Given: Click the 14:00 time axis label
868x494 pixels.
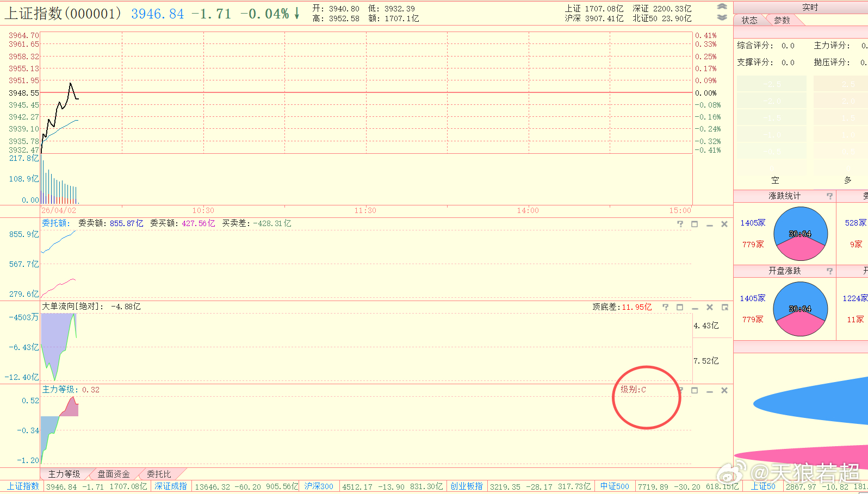Looking at the screenshot, I should pos(528,210).
